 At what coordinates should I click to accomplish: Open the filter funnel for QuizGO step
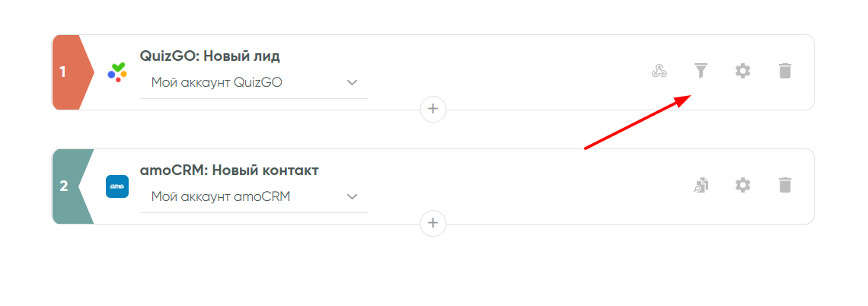point(700,72)
